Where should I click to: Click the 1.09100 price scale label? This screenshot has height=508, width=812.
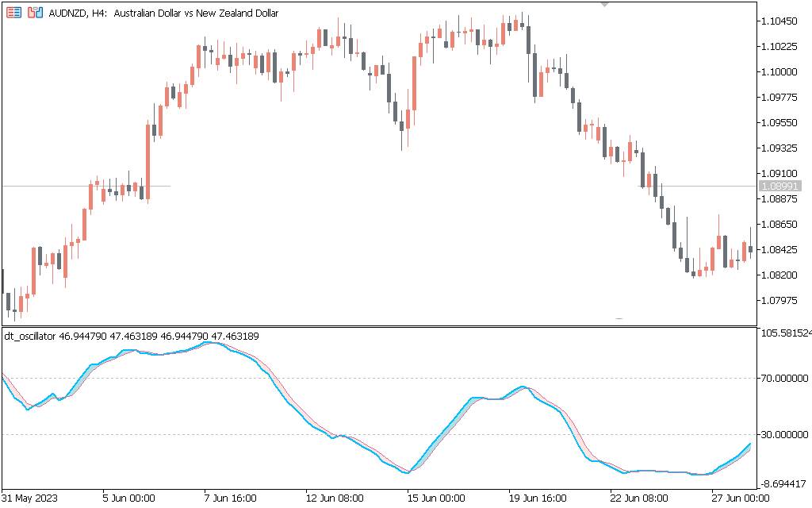779,174
